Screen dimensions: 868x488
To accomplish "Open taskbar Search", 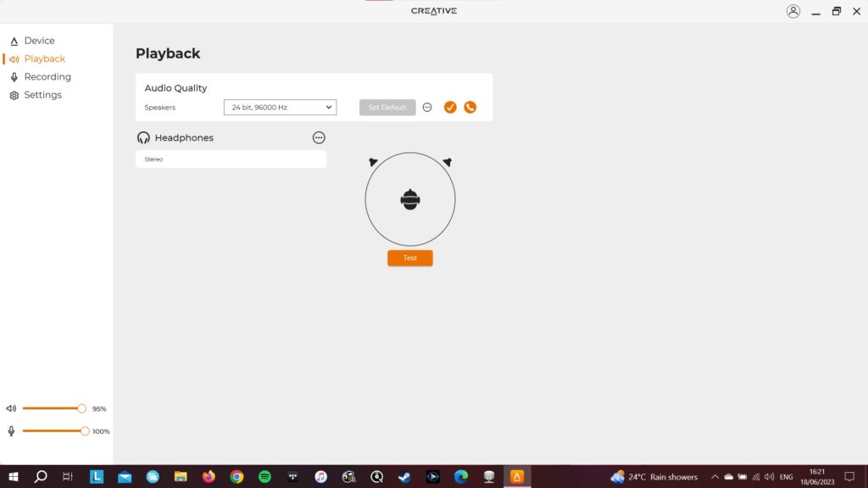I will coord(41,476).
